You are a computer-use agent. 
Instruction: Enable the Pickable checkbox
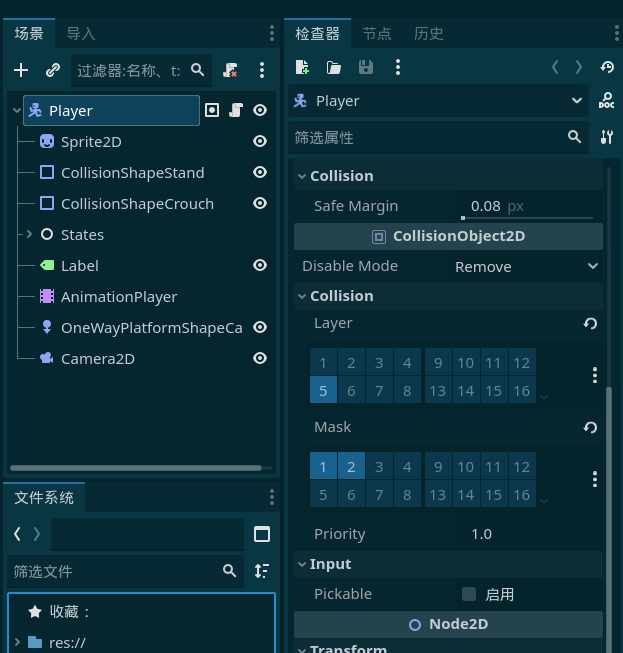click(x=469, y=594)
